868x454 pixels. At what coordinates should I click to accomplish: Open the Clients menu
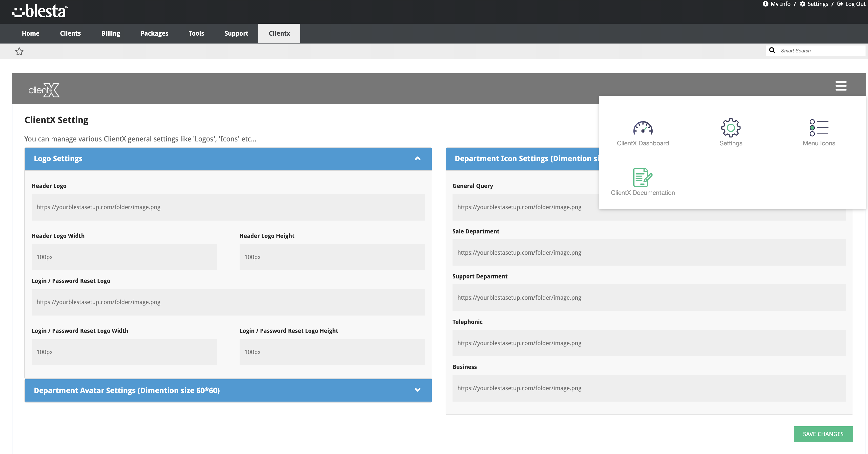[70, 33]
